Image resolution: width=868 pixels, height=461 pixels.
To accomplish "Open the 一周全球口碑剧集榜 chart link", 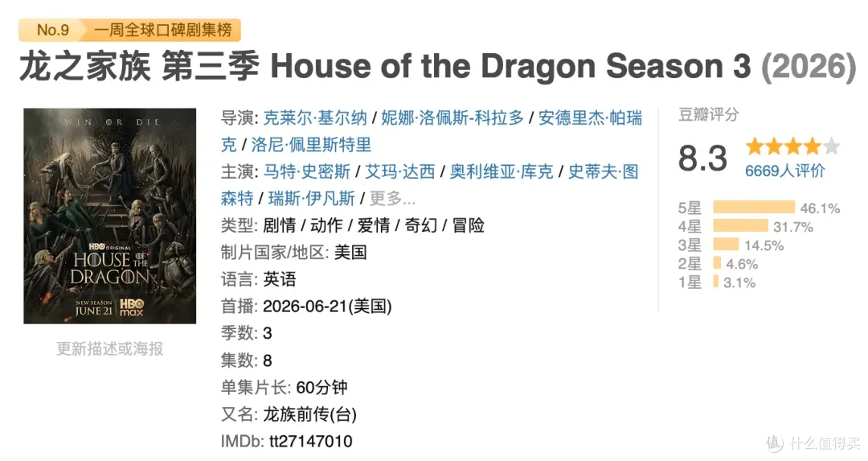I will pyautogui.click(x=162, y=30).
